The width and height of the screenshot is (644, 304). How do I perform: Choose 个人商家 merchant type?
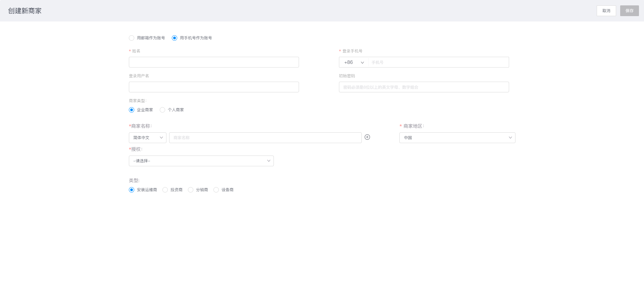pos(162,110)
